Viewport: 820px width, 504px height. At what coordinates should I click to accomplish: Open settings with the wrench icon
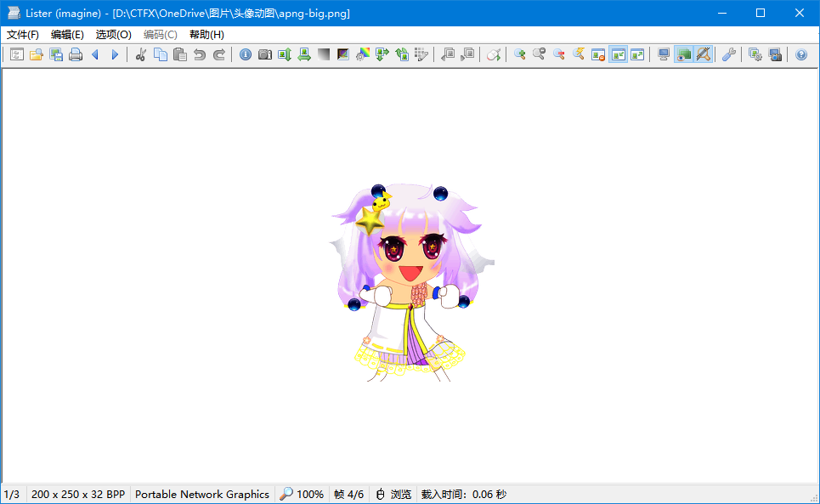tap(728, 54)
